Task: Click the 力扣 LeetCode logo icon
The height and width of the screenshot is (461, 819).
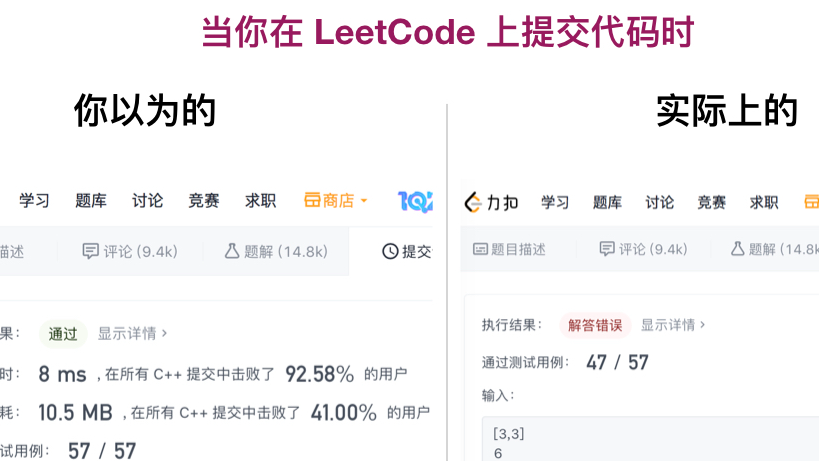Action: coord(475,203)
